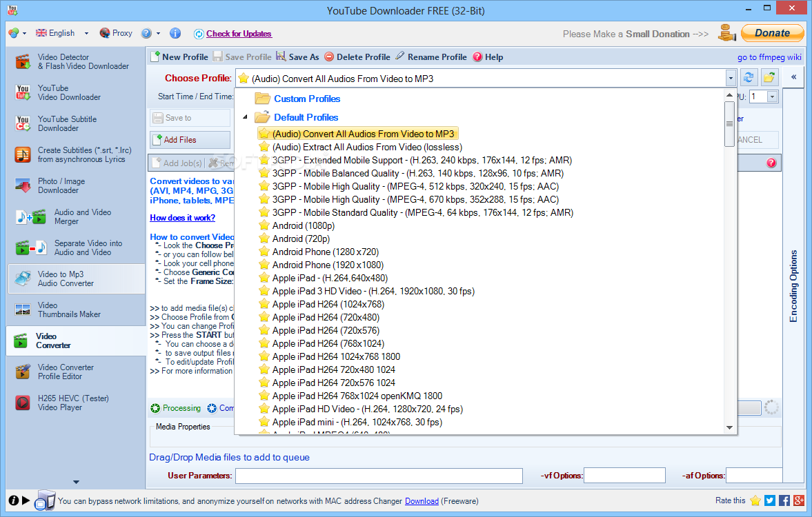Click the User Parameters input field
The height and width of the screenshot is (517, 812).
(379, 476)
